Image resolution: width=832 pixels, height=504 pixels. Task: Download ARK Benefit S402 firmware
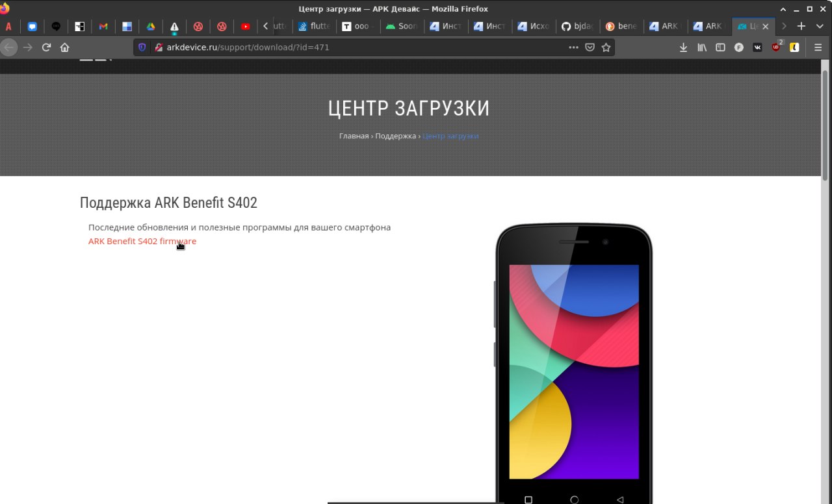coord(142,241)
